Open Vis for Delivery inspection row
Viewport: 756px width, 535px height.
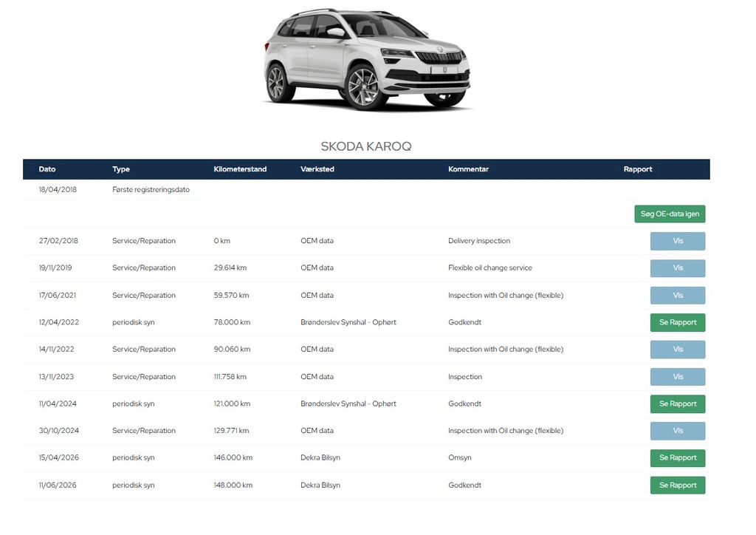(678, 241)
